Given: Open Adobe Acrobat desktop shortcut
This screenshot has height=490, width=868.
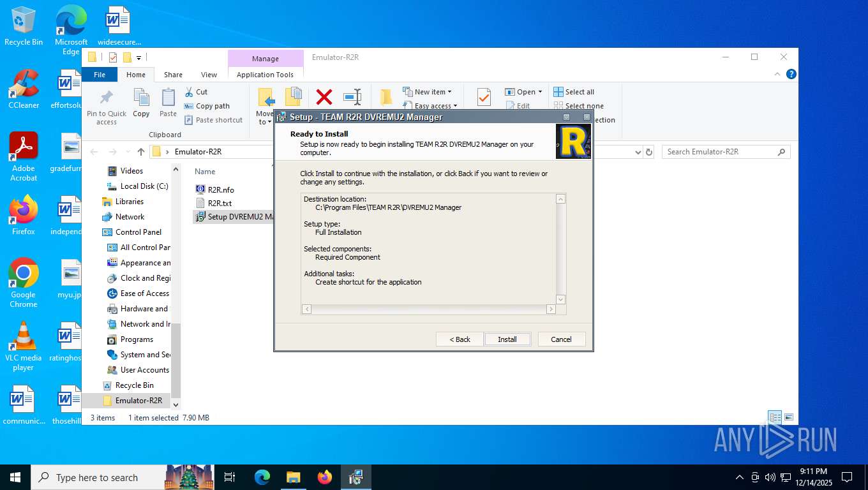Looking at the screenshot, I should (x=24, y=157).
